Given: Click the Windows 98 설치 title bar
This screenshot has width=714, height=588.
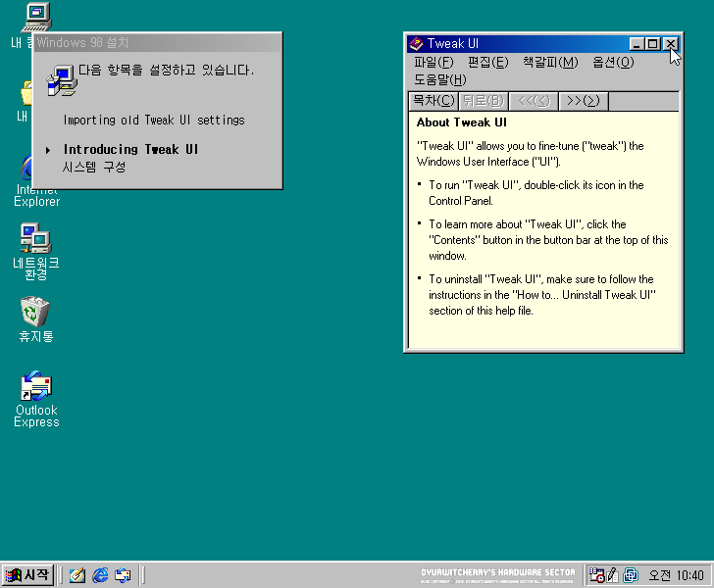Looking at the screenshot, I should 158,43.
